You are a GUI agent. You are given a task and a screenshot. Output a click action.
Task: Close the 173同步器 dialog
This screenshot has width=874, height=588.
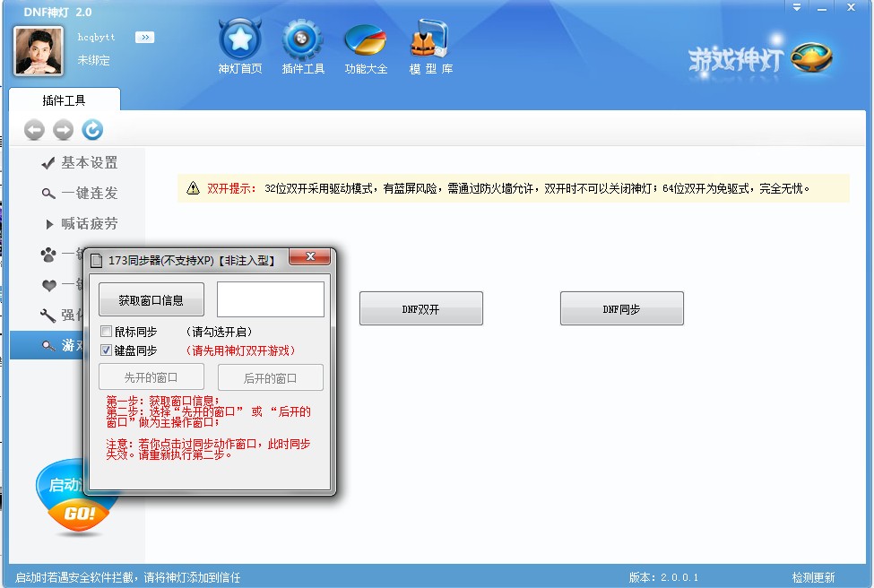click(x=310, y=256)
